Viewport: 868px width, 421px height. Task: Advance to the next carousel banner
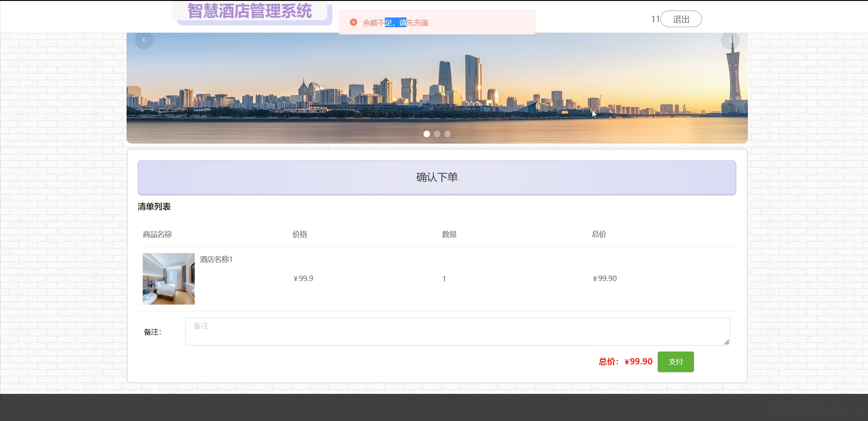[x=730, y=40]
